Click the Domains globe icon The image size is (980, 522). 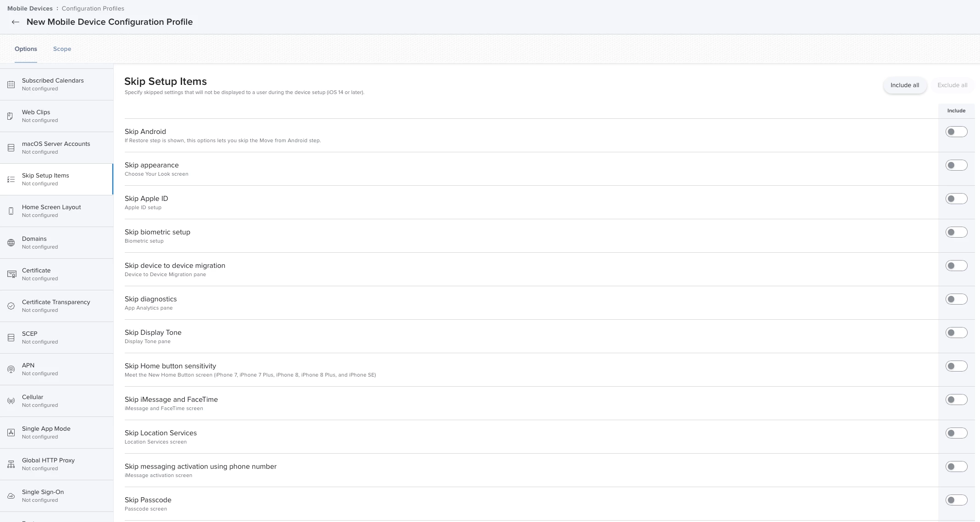click(11, 243)
